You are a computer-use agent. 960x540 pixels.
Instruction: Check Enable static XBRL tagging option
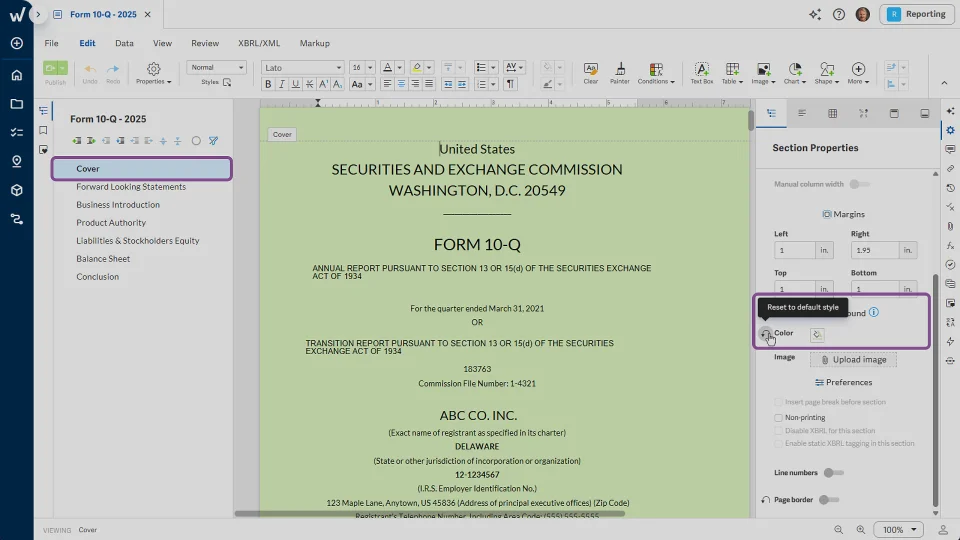tap(778, 443)
